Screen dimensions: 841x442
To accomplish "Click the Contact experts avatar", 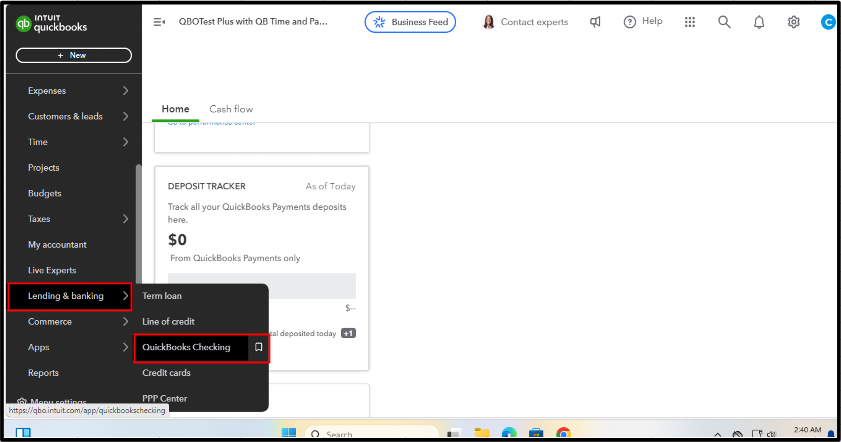I will 488,22.
